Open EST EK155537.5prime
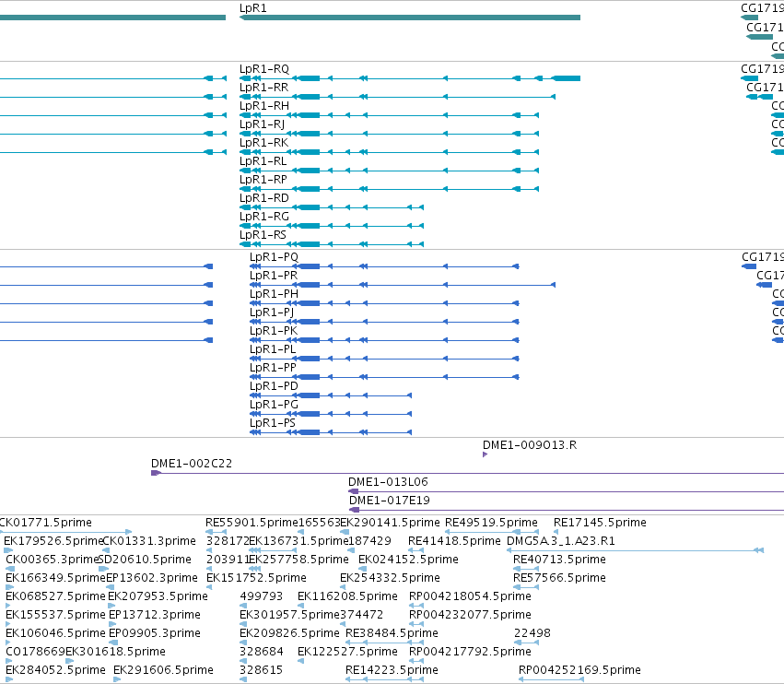Viewport: 784px width, 684px height. (55, 615)
